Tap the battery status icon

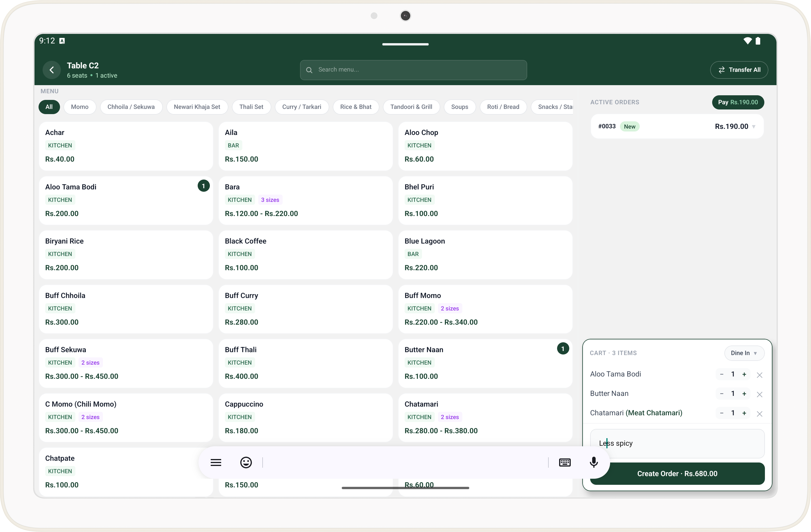coord(758,41)
